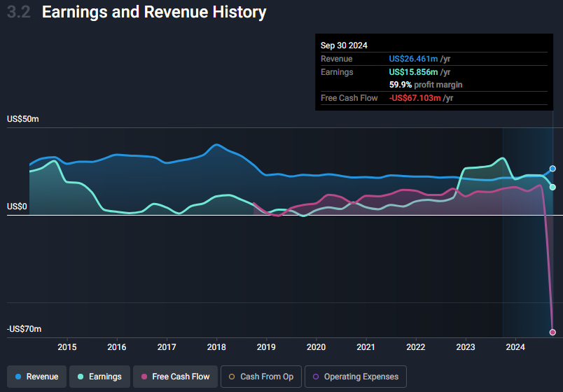
Task: Click the 2015 year label on the x-axis
Action: coord(67,347)
